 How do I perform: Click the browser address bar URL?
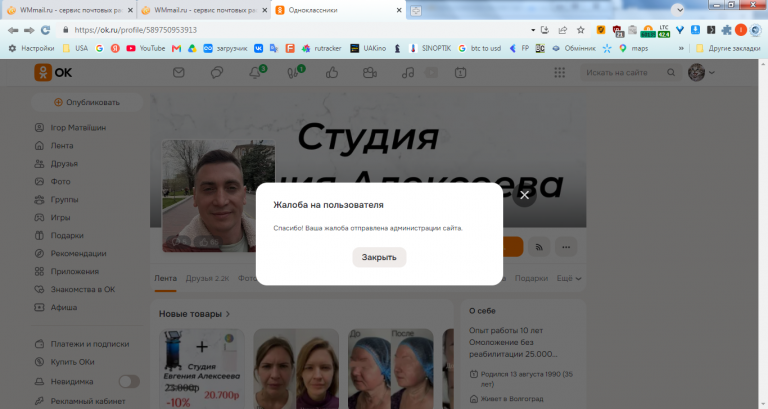[136, 30]
